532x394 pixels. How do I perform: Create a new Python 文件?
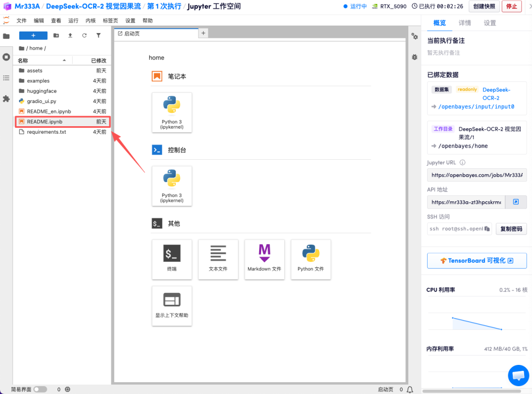pyautogui.click(x=311, y=259)
